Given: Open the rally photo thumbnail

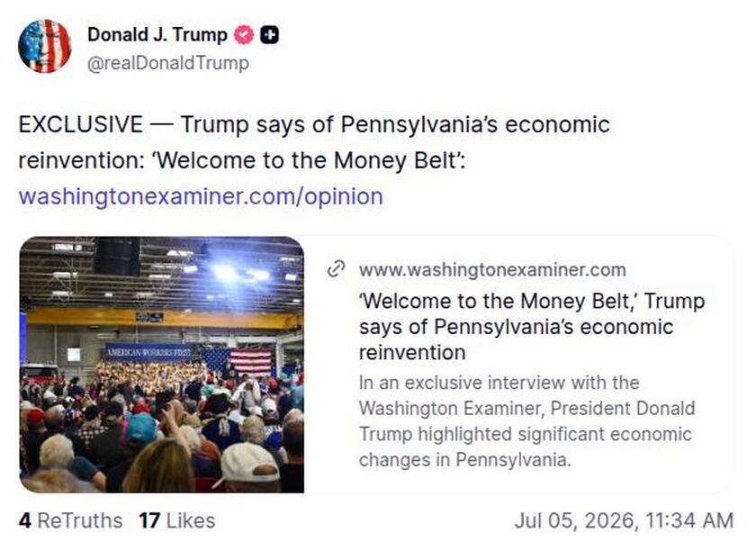Looking at the screenshot, I should pyautogui.click(x=162, y=365).
